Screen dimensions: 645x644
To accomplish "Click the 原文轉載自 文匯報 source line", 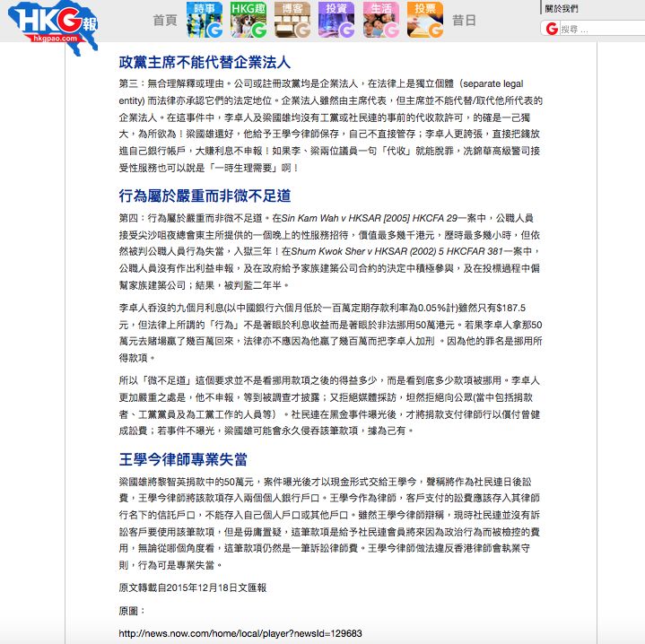I will coord(192,587).
